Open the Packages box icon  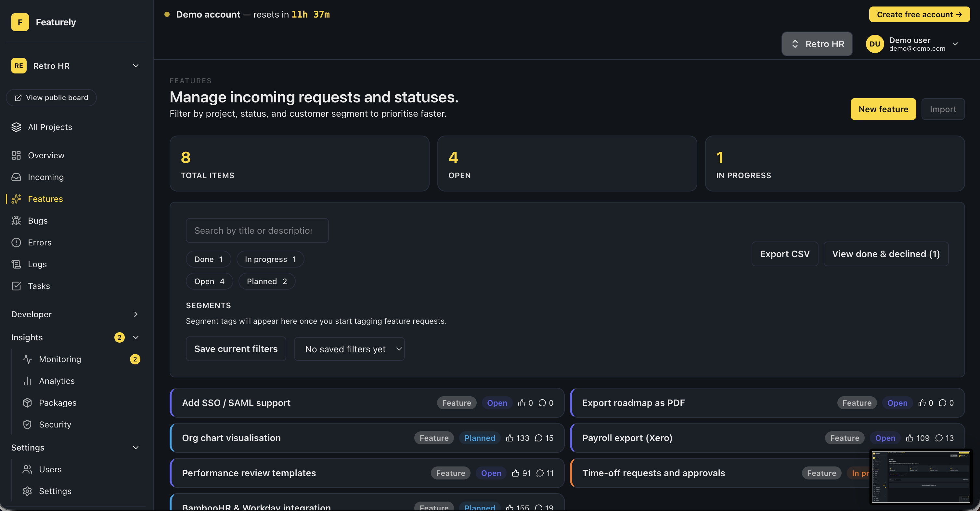coord(27,402)
